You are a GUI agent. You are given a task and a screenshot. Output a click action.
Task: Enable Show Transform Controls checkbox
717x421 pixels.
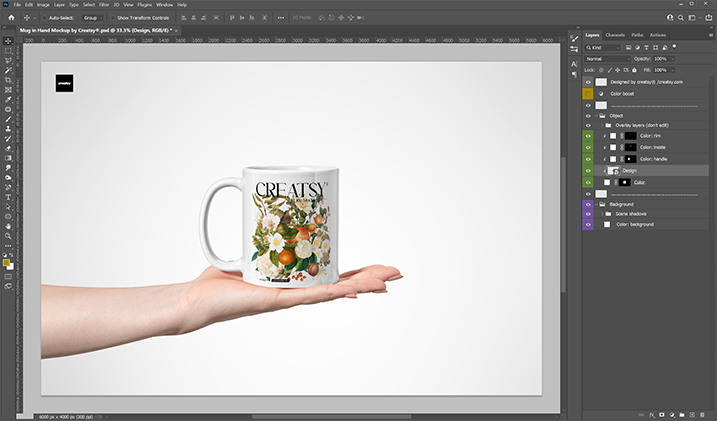coord(113,18)
